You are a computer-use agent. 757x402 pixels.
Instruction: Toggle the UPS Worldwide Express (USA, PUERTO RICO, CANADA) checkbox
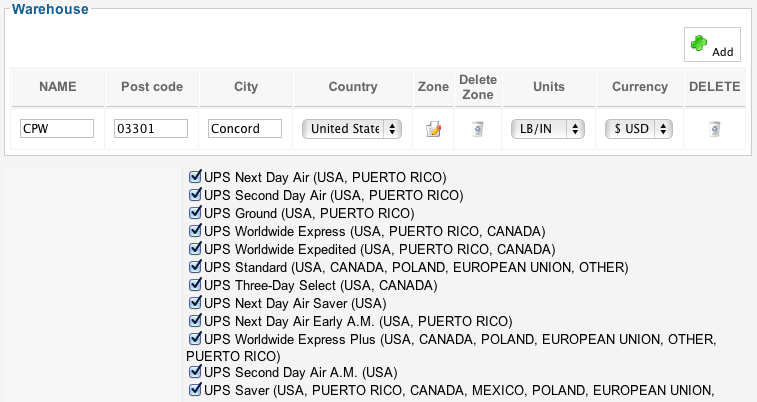(195, 231)
